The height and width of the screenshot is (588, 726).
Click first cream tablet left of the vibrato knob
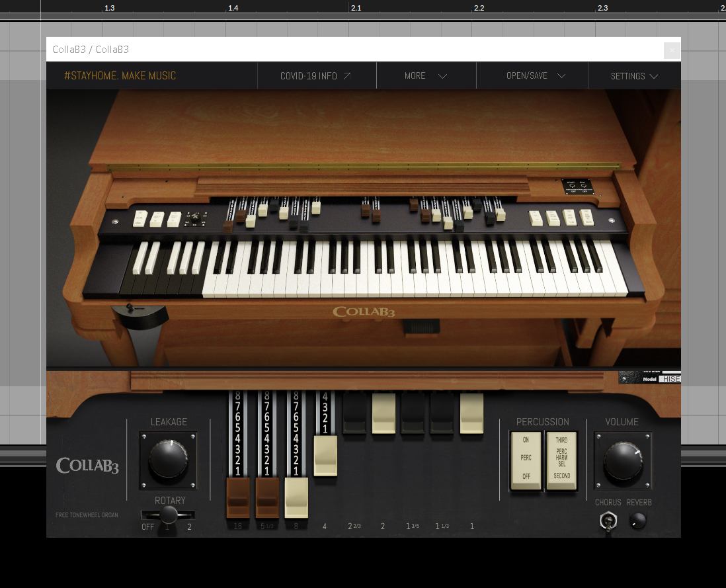[x=140, y=218]
